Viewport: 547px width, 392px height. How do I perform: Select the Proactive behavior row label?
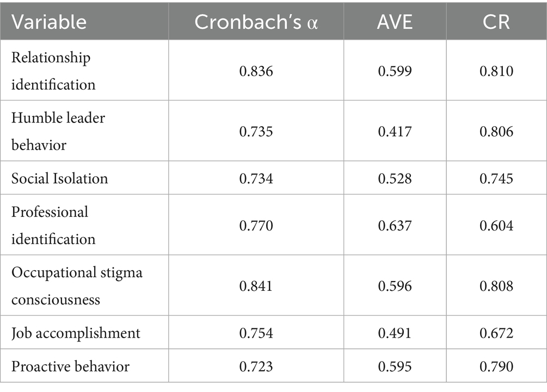(70, 366)
